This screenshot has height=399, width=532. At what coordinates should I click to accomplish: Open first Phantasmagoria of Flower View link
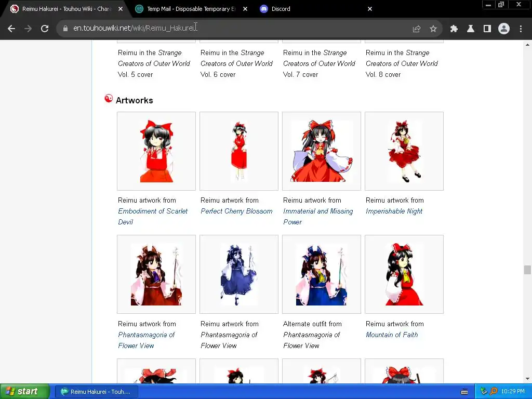point(146,340)
